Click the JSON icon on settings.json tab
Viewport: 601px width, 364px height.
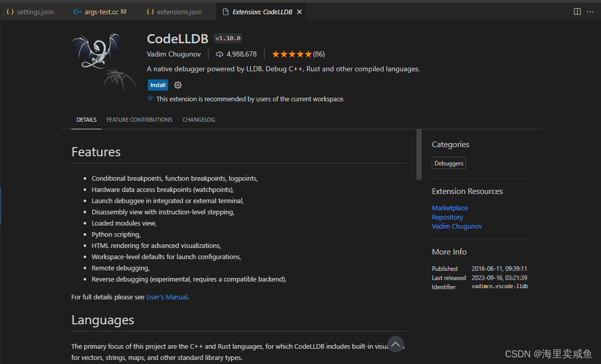(10, 11)
